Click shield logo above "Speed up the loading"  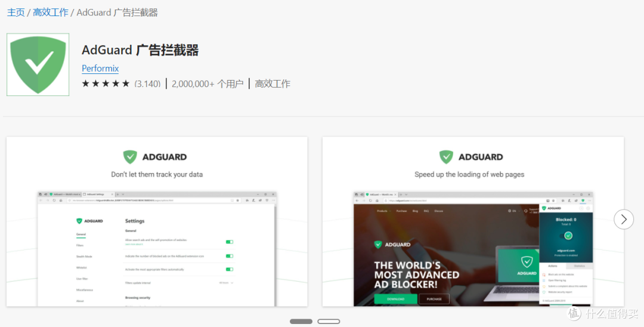click(446, 157)
